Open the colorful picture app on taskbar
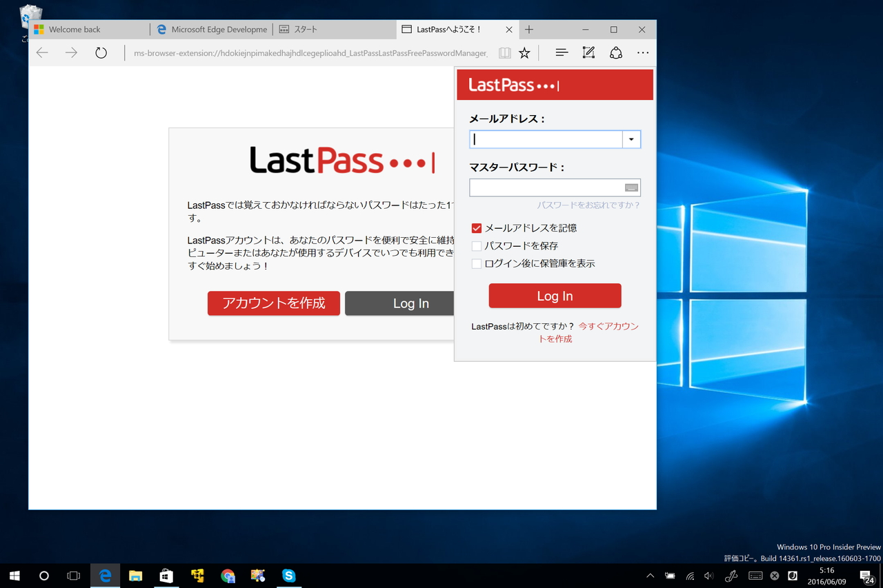Image resolution: width=883 pixels, height=588 pixels. pyautogui.click(x=258, y=576)
